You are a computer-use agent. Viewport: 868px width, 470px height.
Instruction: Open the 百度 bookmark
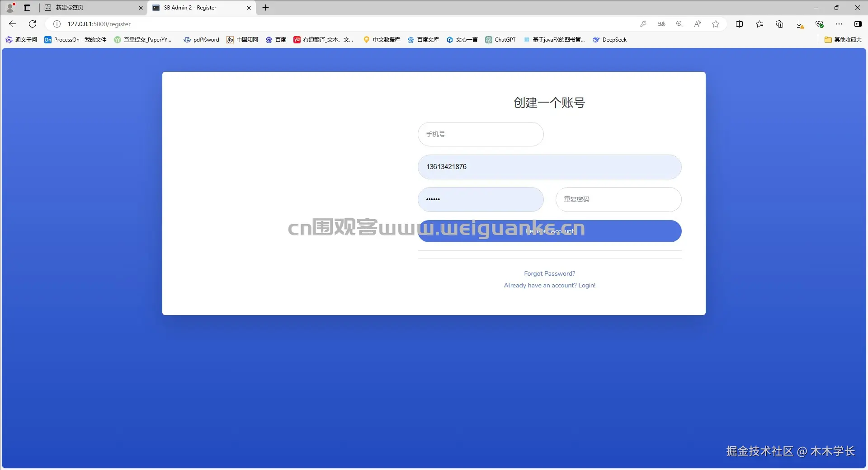tap(276, 40)
